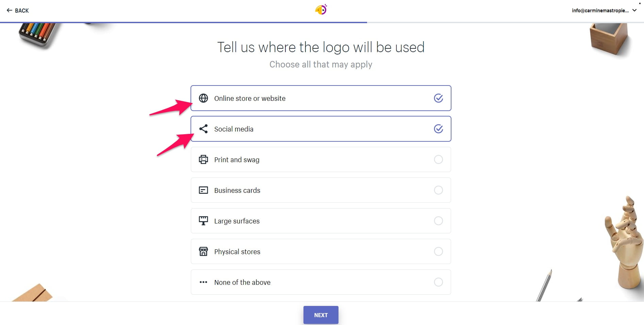Uncheck the Social media checkmark

(x=439, y=129)
